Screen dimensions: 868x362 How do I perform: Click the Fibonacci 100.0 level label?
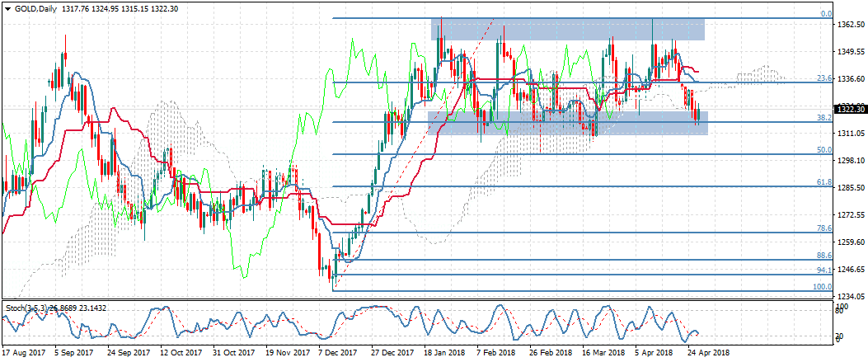tap(821, 286)
